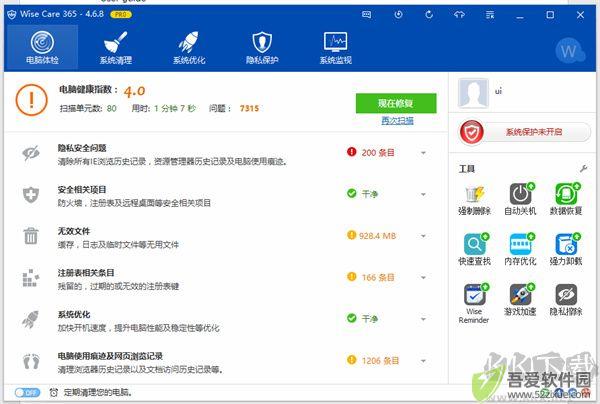Open the 强力卸载 tool
This screenshot has width=600, height=404.
[x=566, y=250]
